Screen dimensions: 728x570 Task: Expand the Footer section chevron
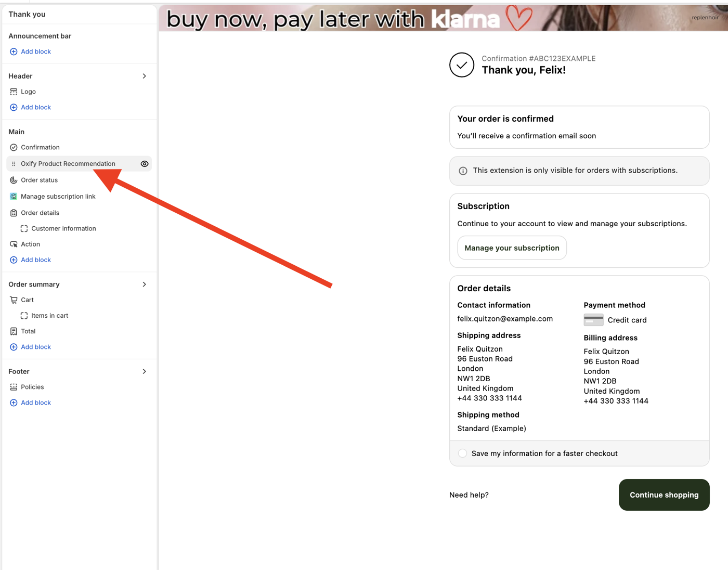coord(144,371)
